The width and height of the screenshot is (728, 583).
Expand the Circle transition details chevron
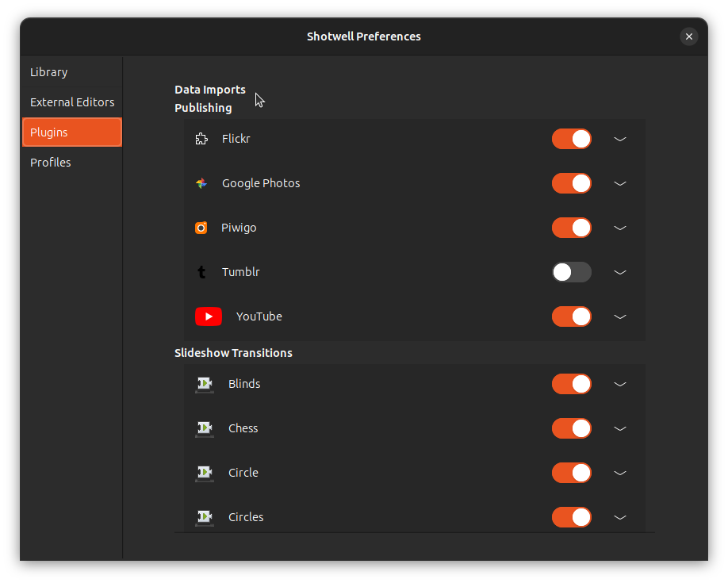(620, 474)
